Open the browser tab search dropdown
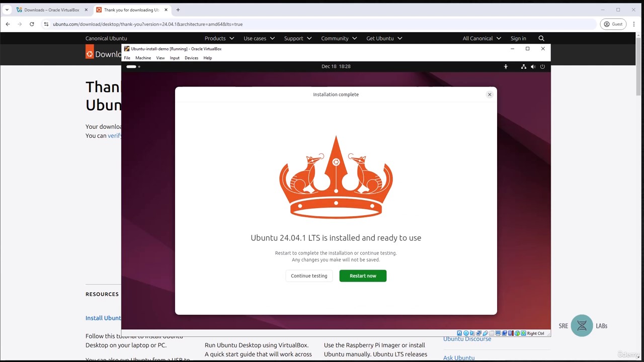The width and height of the screenshot is (644, 362). pyautogui.click(x=7, y=10)
